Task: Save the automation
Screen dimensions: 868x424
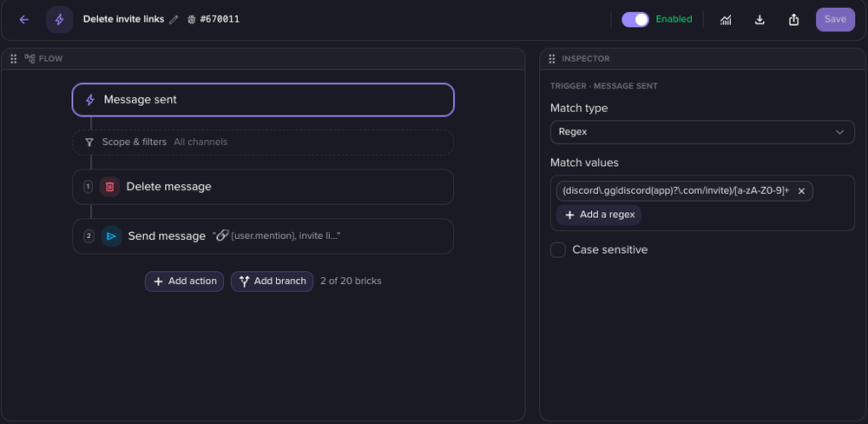Action: click(835, 19)
